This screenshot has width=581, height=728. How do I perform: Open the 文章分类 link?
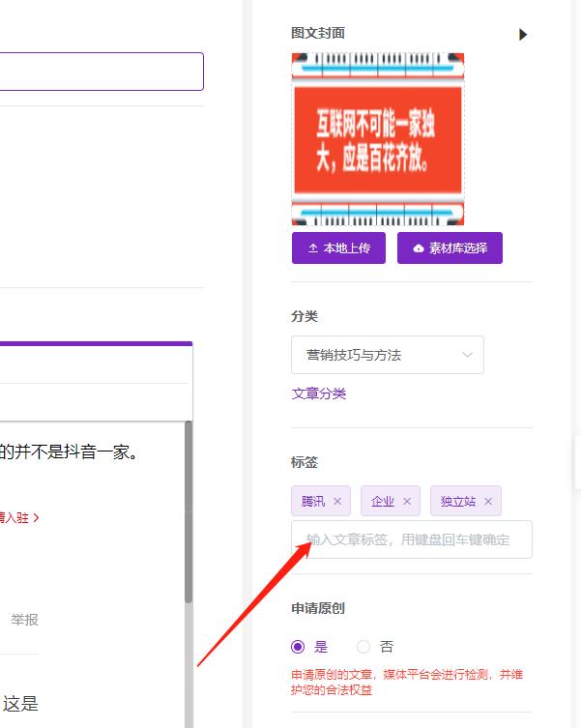tap(318, 393)
